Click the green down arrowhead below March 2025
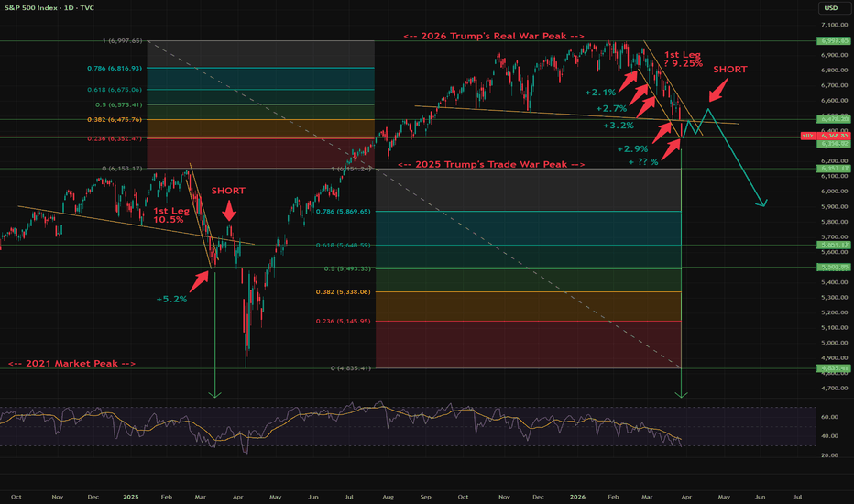 pyautogui.click(x=214, y=394)
